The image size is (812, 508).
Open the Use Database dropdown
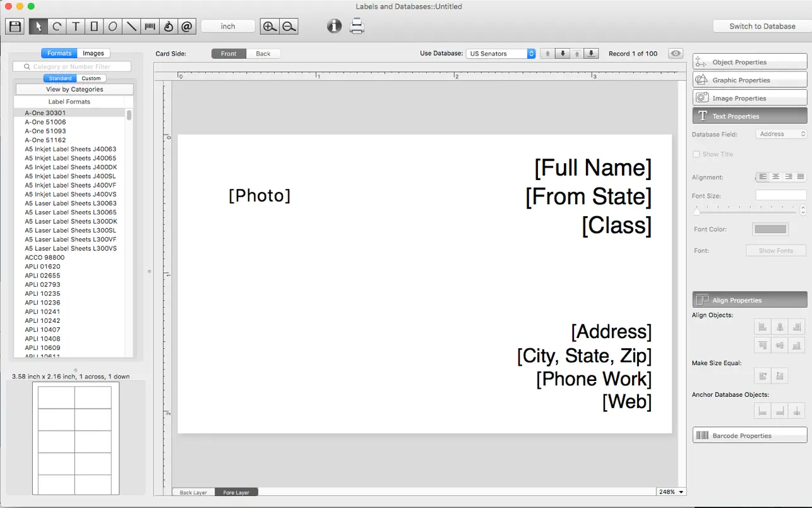click(x=501, y=54)
